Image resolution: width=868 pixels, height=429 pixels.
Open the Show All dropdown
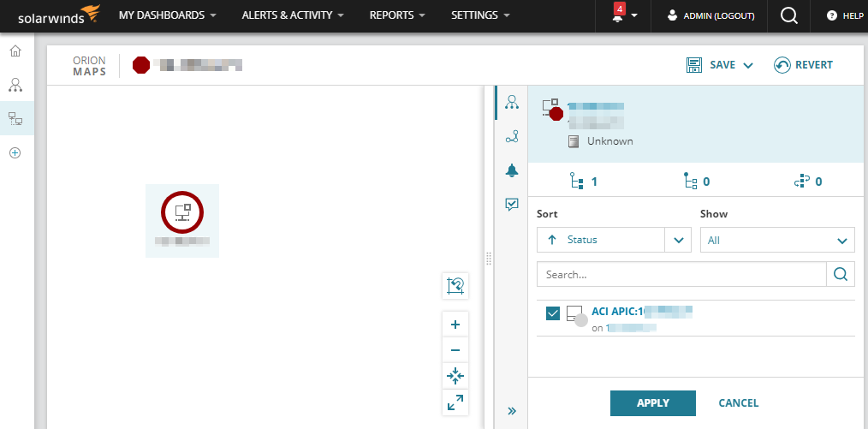coord(777,241)
